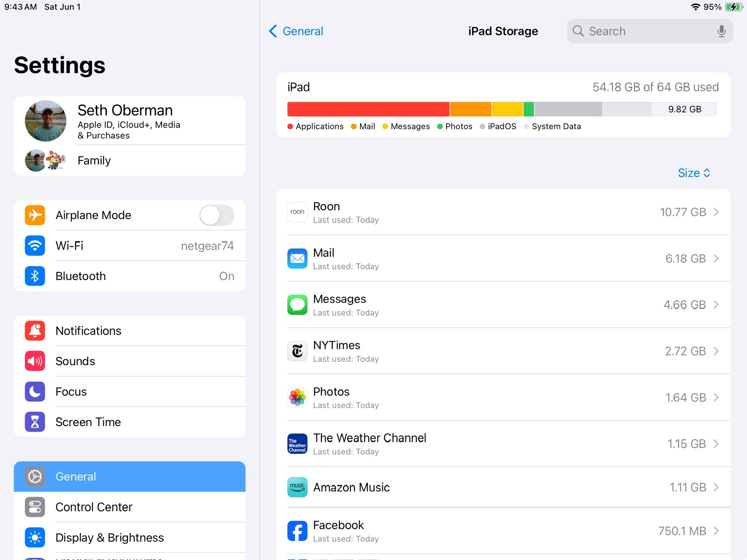
Task: Tap the Control Center icon
Action: coord(35,507)
